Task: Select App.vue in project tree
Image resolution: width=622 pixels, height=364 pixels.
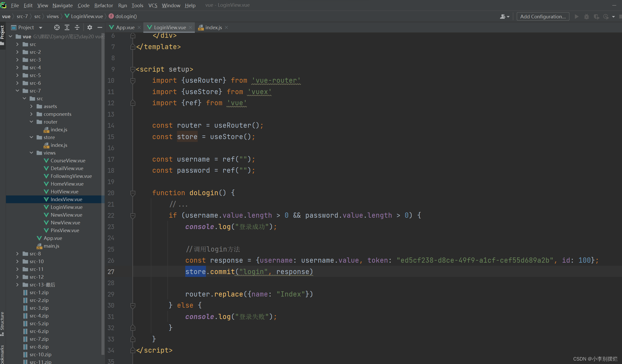Action: pos(53,238)
